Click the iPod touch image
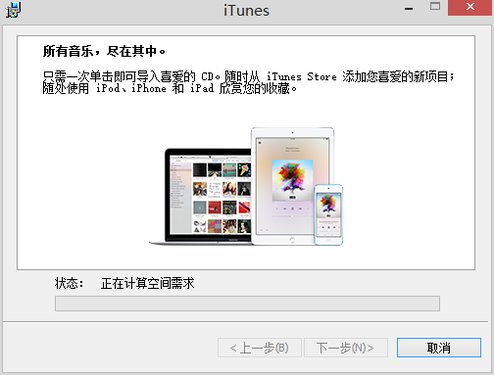 tap(328, 215)
